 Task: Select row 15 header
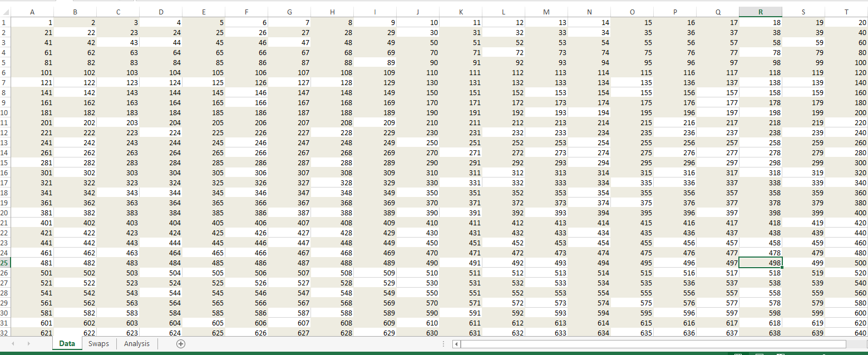[5, 162]
